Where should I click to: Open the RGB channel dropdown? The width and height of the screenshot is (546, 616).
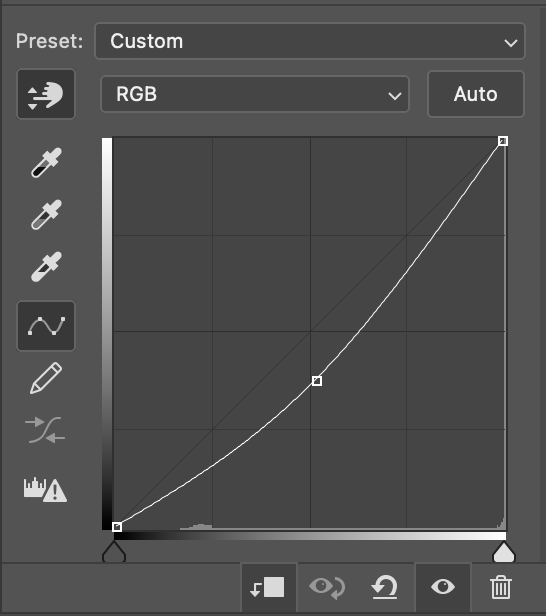coord(255,94)
